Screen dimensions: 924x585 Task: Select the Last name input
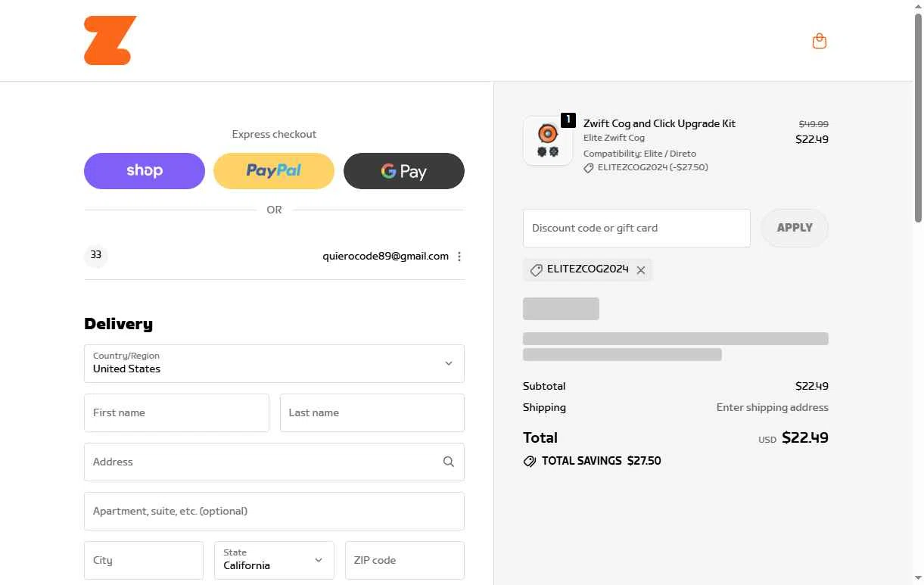(372, 412)
